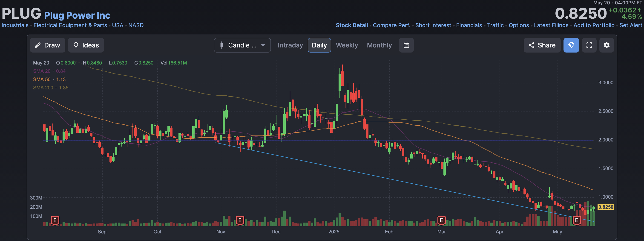Screen dimensions: 644x241
Task: Click earnings marker at start of March
Action: point(441,220)
